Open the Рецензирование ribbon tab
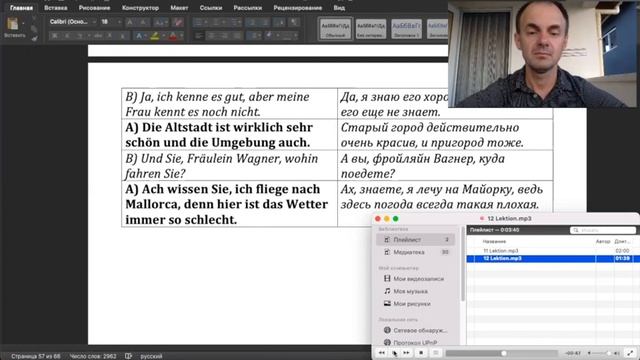The width and height of the screenshot is (640, 360). tap(298, 8)
